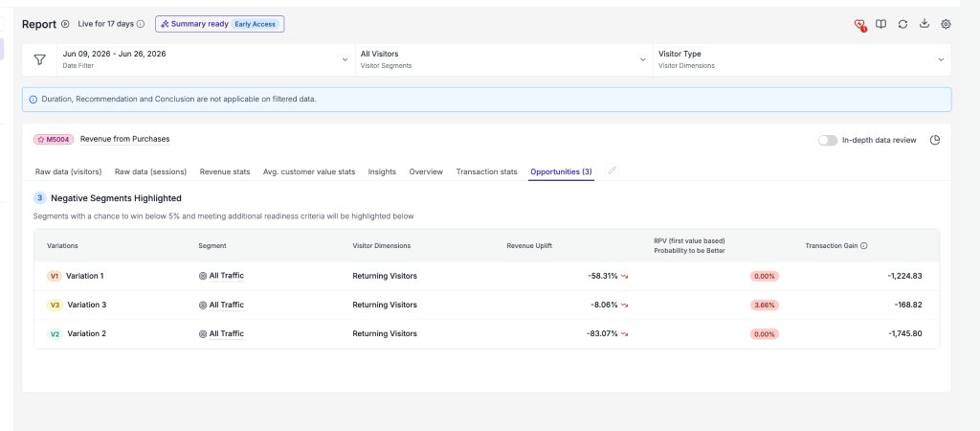
Task: Open the documentation book icon
Action: point(880,24)
